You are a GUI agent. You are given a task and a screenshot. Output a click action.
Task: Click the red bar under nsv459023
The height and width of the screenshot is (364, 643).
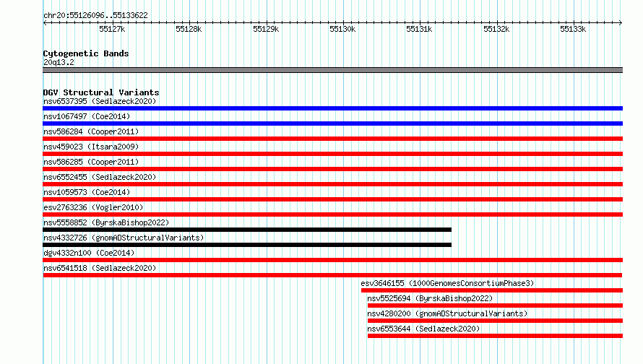point(332,154)
